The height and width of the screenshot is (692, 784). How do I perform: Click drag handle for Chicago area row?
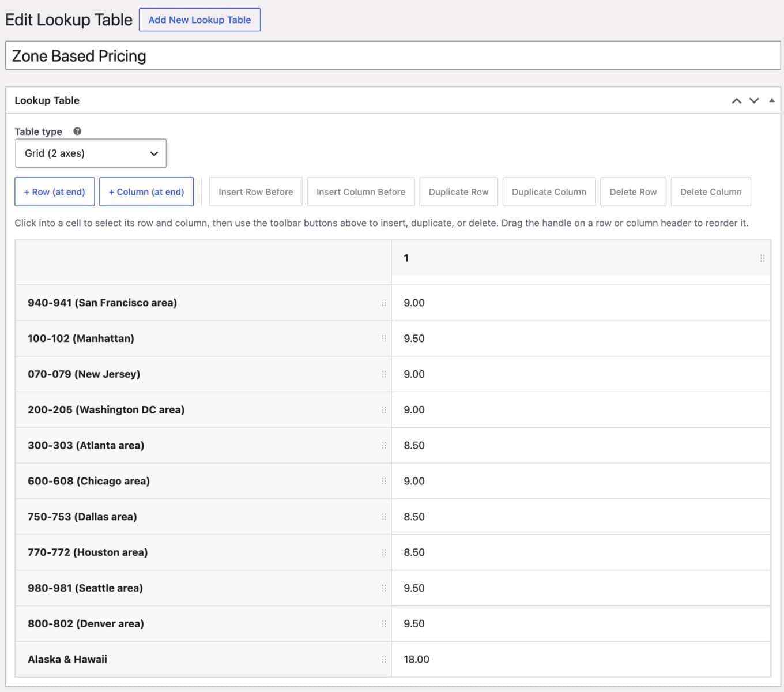(x=384, y=481)
